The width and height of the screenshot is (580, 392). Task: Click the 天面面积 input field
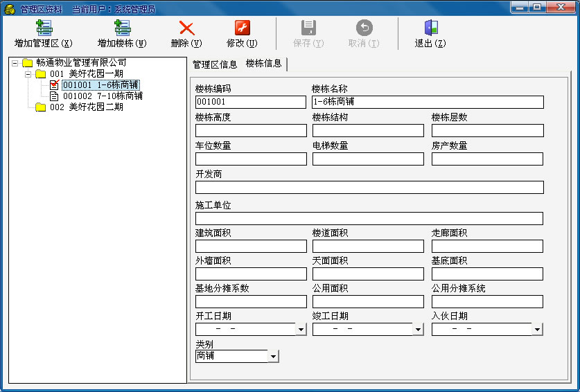tap(368, 274)
